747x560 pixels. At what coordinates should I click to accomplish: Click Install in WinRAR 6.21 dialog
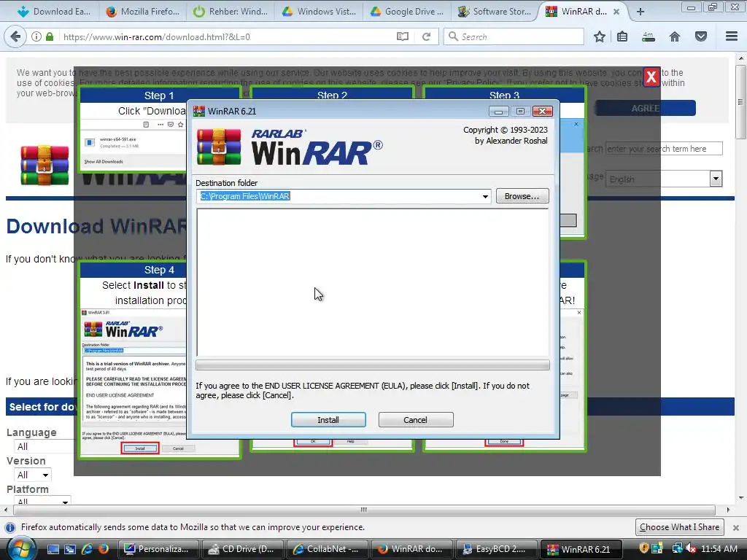coord(328,420)
